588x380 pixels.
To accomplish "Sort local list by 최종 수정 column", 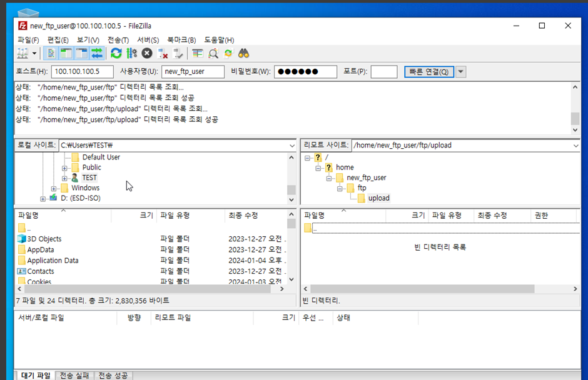I will [256, 216].
